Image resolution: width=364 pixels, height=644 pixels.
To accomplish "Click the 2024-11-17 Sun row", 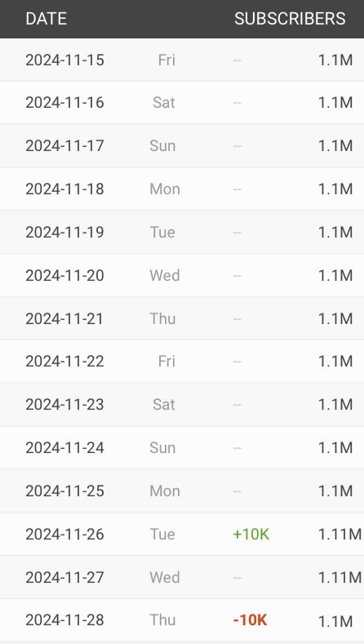I will pyautogui.click(x=182, y=146).
